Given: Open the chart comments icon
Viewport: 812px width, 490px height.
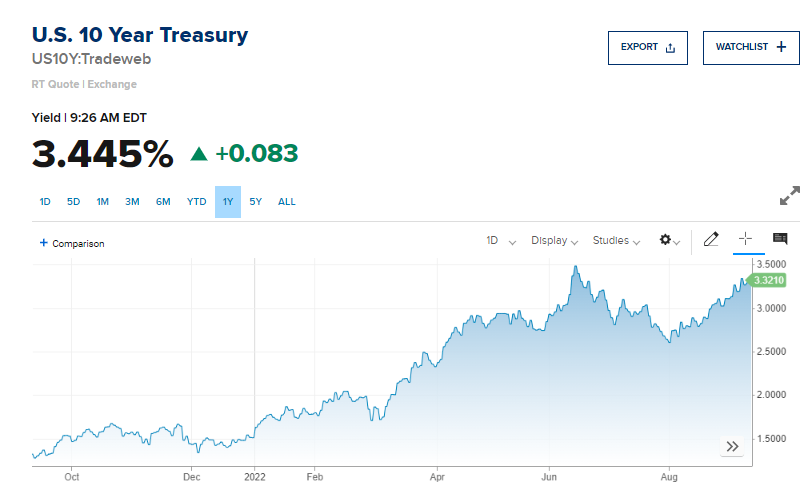Looking at the screenshot, I should pyautogui.click(x=780, y=239).
